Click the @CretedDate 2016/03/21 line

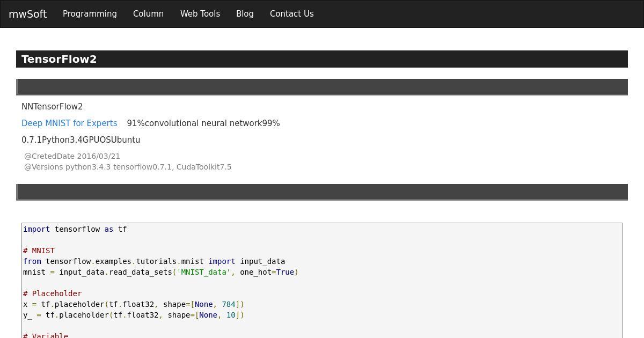click(72, 156)
